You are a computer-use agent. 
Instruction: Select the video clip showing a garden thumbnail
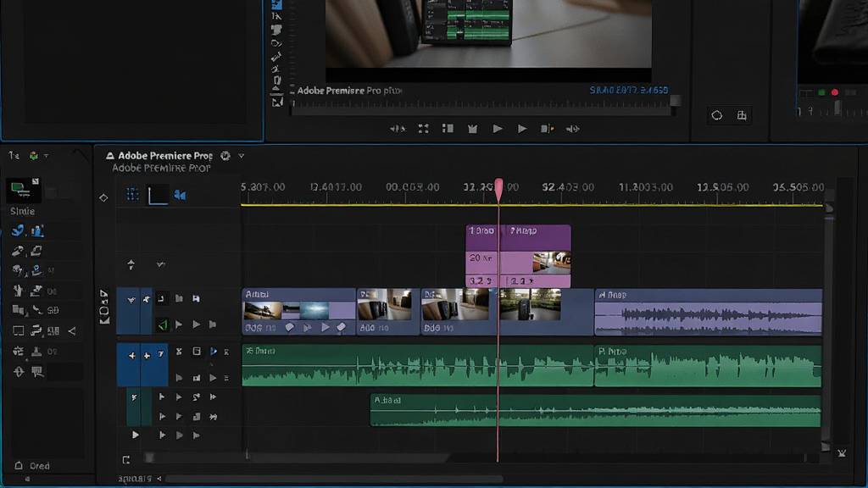546,312
